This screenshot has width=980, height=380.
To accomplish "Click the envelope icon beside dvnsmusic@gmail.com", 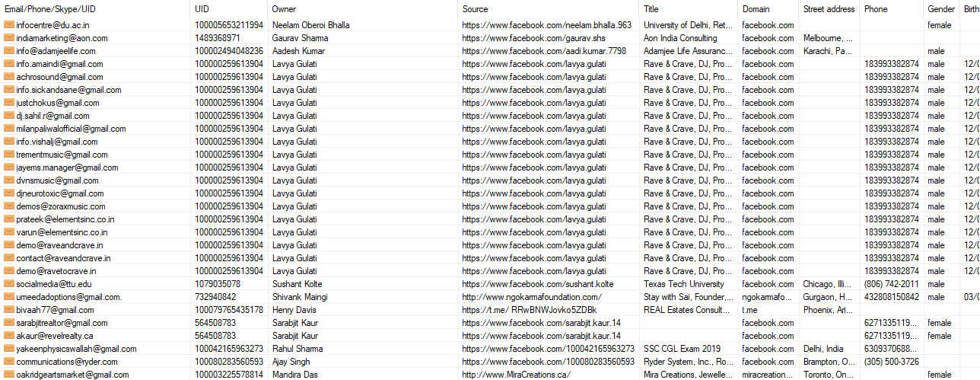I will (9, 180).
